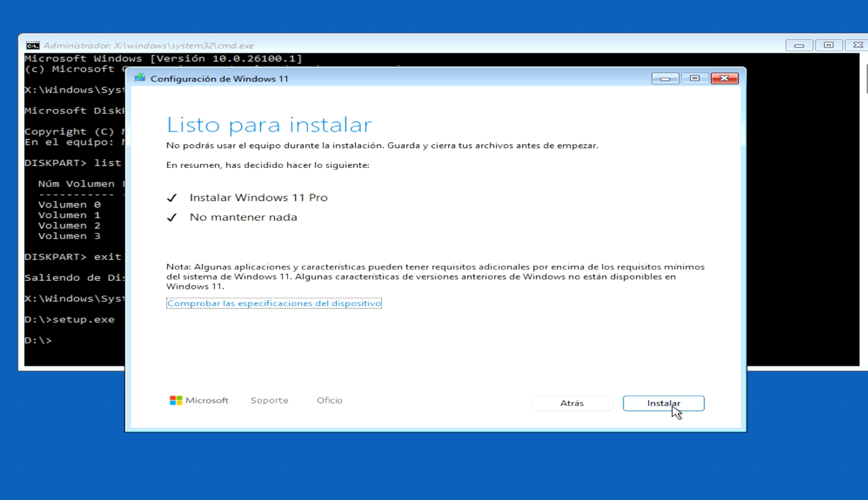Click the Windows Setup icon in the dialog title bar
Image resolution: width=868 pixels, height=500 pixels.
click(140, 78)
